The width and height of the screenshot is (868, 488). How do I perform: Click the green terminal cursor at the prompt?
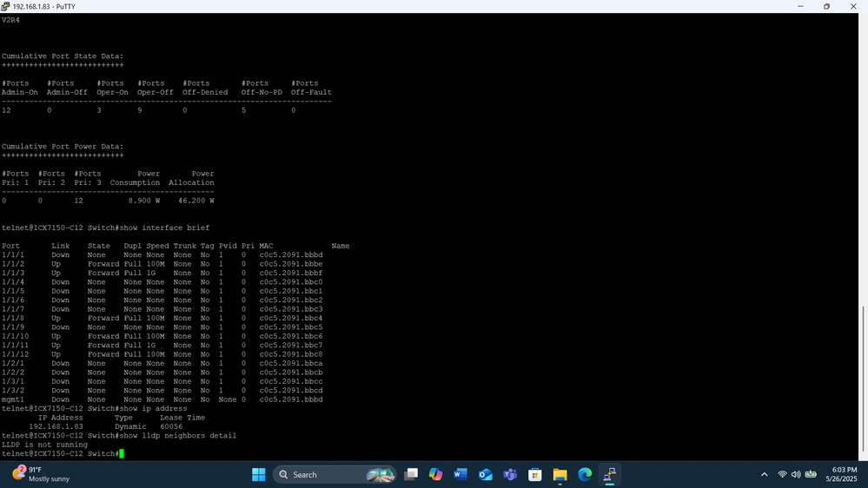click(x=122, y=453)
